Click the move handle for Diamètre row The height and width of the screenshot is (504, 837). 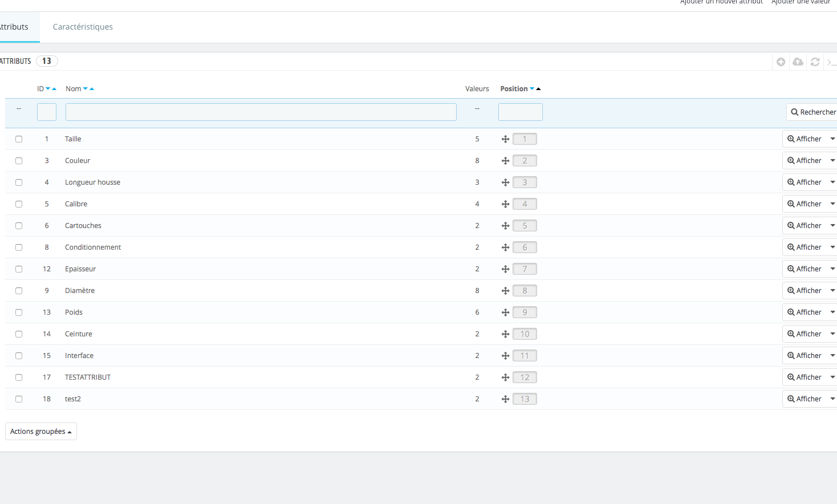coord(505,291)
